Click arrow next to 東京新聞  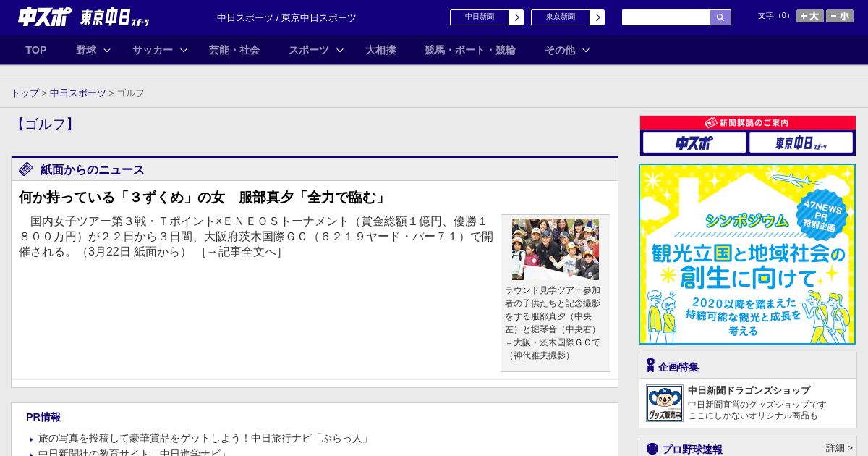tap(597, 17)
